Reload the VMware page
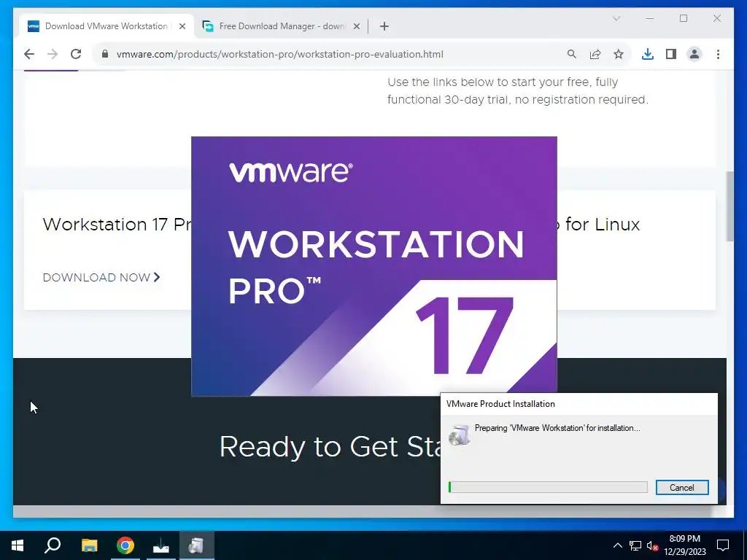 click(76, 54)
